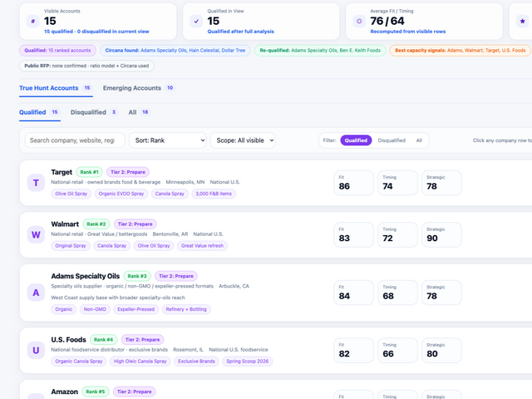Click "Qualified after full analysis" text
This screenshot has height=399, width=532.
[240, 32]
